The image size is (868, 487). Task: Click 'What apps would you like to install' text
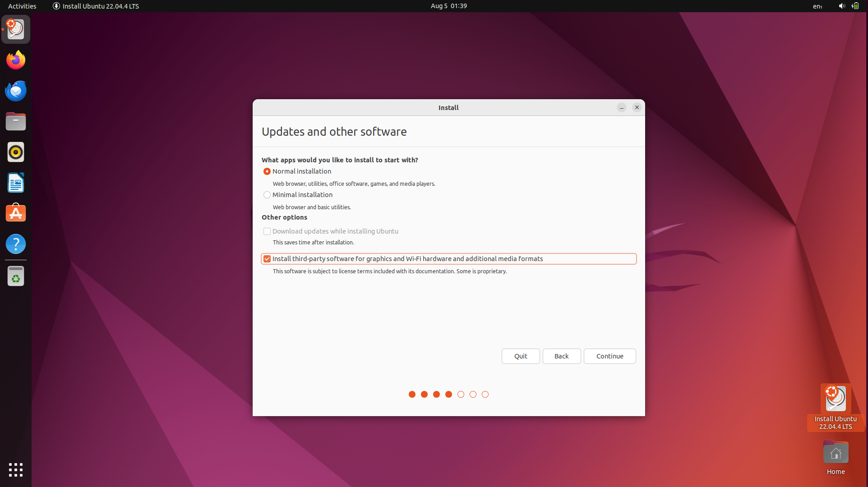[340, 160]
